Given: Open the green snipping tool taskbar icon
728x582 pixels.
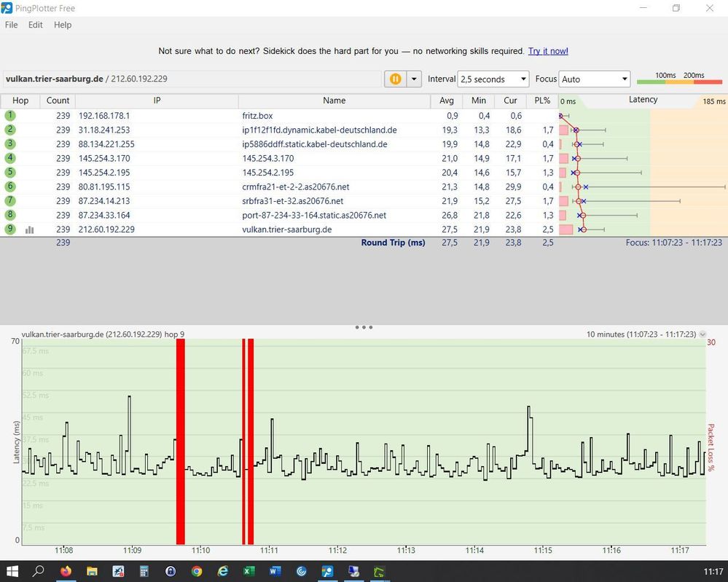Looking at the screenshot, I should coord(380,571).
